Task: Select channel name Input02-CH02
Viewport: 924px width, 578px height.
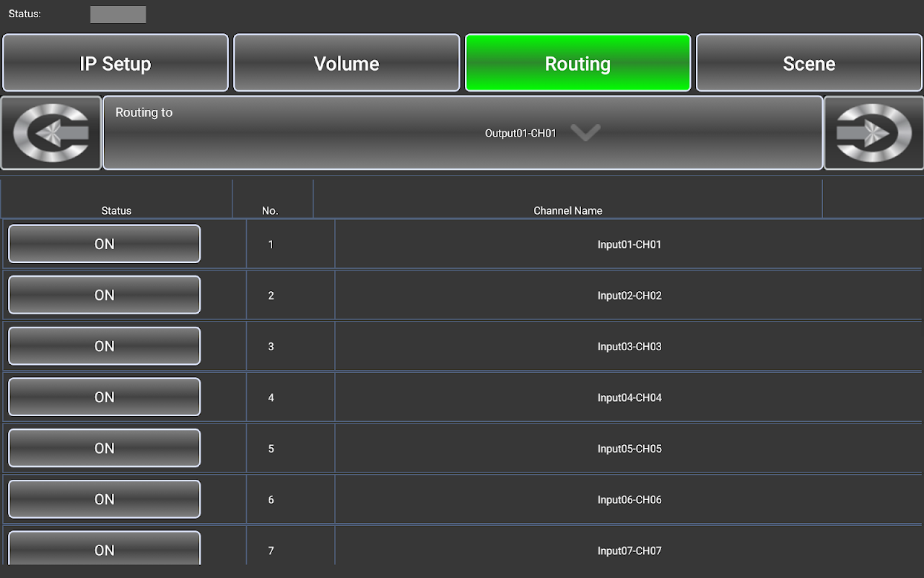Action: 629,296
